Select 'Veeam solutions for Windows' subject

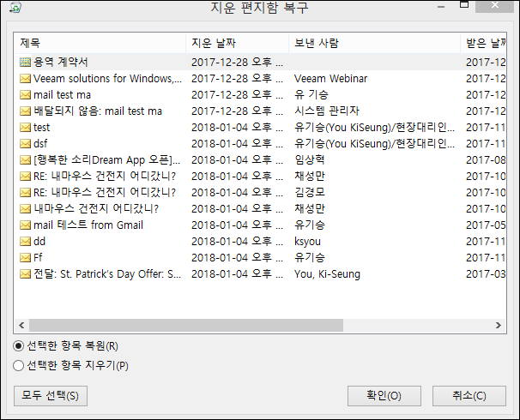(107, 79)
